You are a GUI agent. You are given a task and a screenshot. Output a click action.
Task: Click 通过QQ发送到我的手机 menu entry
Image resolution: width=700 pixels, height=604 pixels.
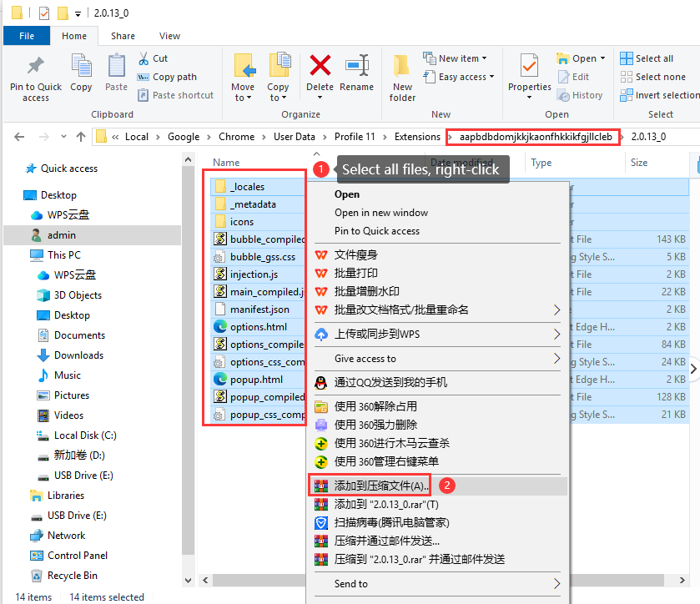coord(390,383)
